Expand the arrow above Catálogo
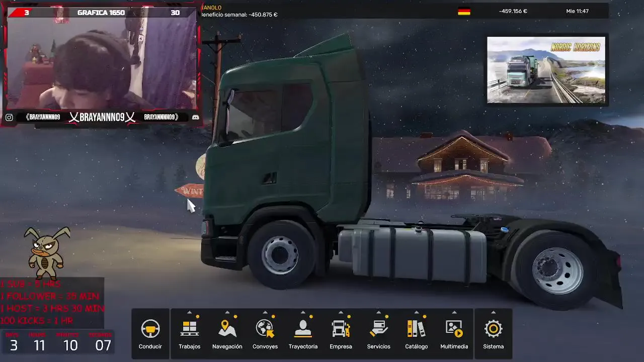Viewport: 644px width, 362px height. 416,312
